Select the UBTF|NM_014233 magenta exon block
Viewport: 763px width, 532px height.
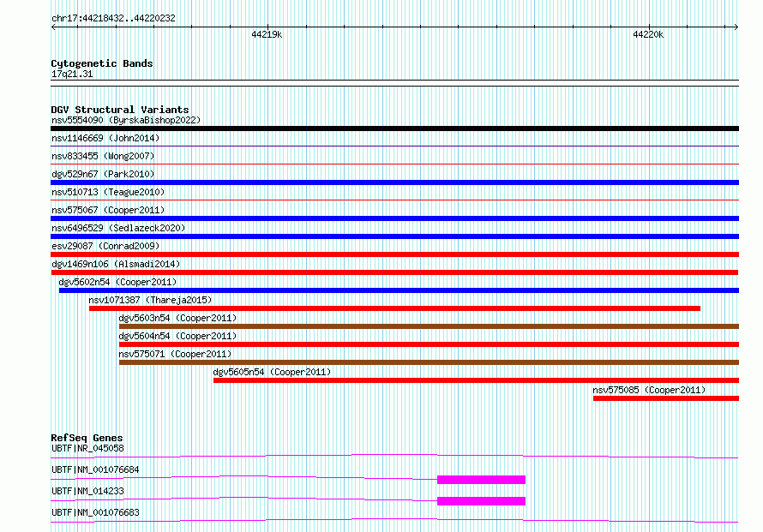pyautogui.click(x=481, y=501)
